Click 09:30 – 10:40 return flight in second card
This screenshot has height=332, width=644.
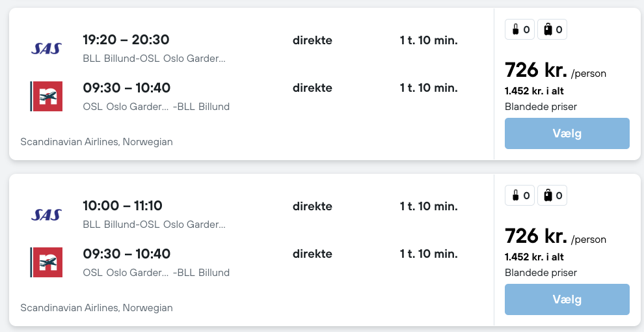click(x=126, y=254)
